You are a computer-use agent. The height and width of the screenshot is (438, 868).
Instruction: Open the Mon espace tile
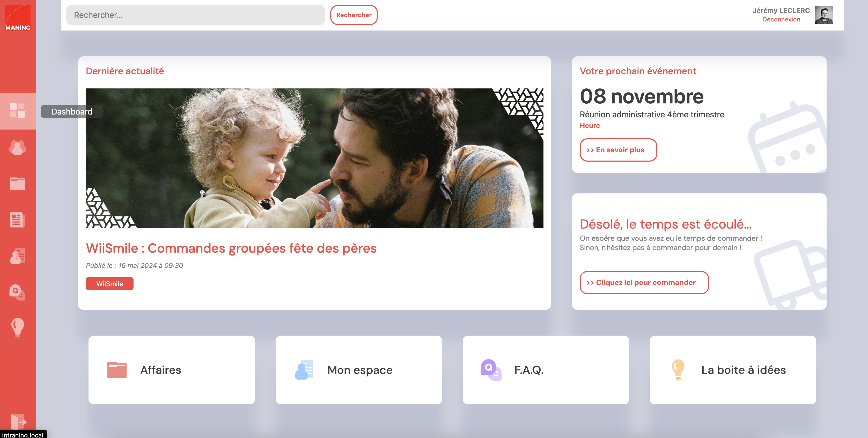pyautogui.click(x=358, y=370)
